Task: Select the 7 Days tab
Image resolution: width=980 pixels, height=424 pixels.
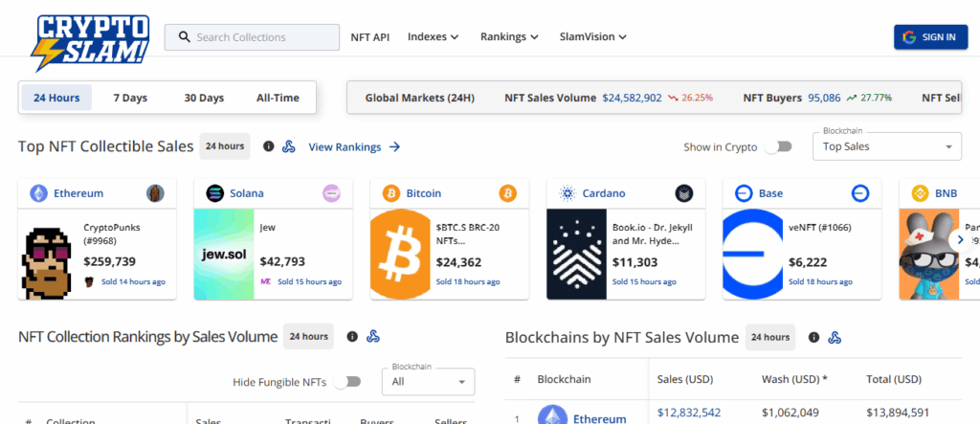Action: coord(130,98)
